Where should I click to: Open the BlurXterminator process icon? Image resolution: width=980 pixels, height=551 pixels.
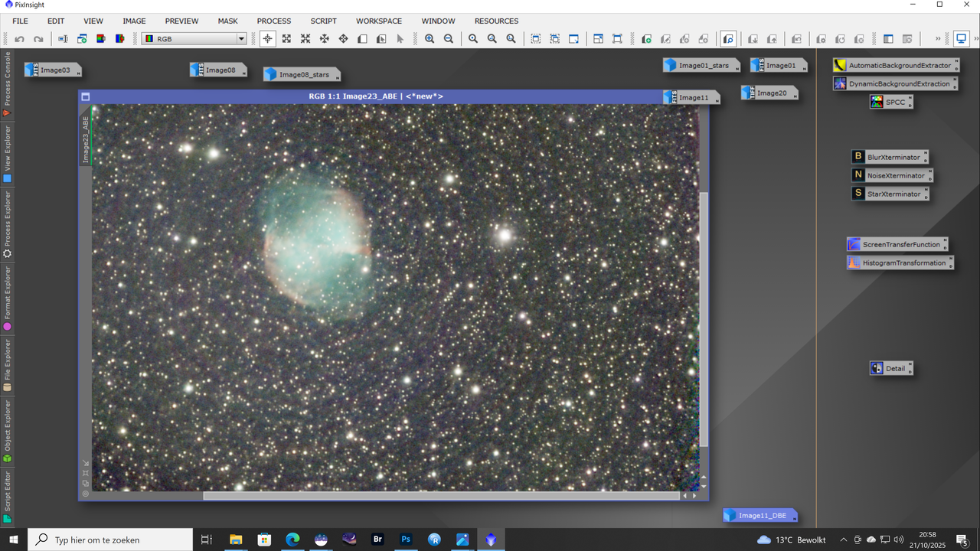889,157
